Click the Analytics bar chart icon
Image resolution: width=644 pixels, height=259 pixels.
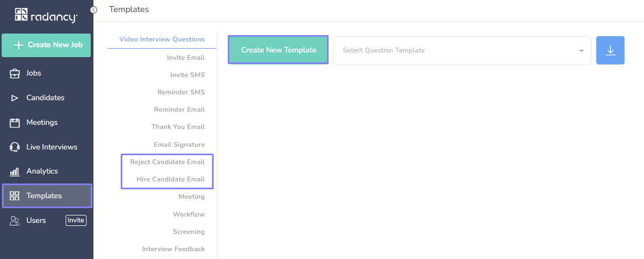click(15, 171)
